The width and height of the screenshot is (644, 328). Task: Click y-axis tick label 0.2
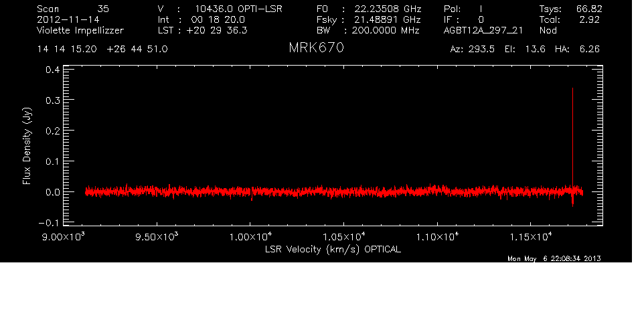pyautogui.click(x=53, y=131)
